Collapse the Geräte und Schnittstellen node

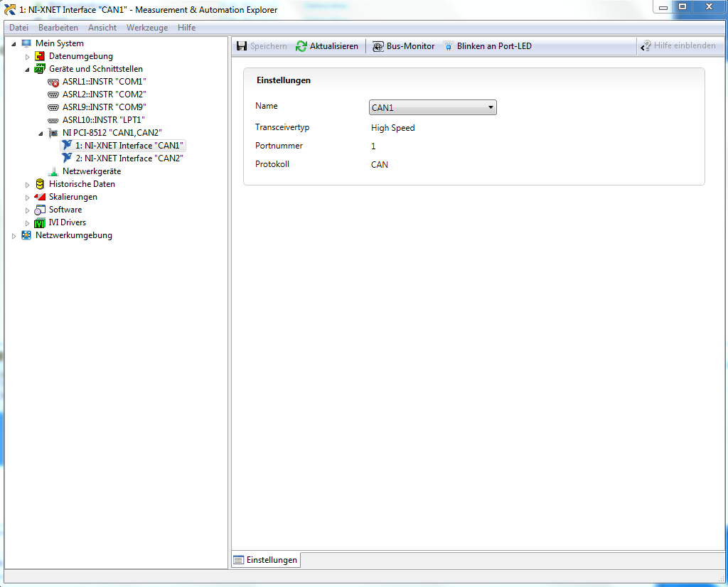coord(27,70)
